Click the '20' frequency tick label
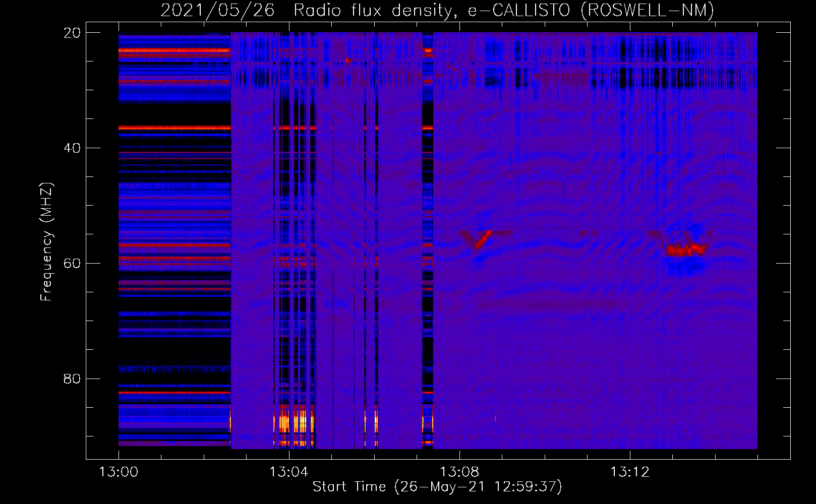The image size is (816, 504). click(72, 33)
